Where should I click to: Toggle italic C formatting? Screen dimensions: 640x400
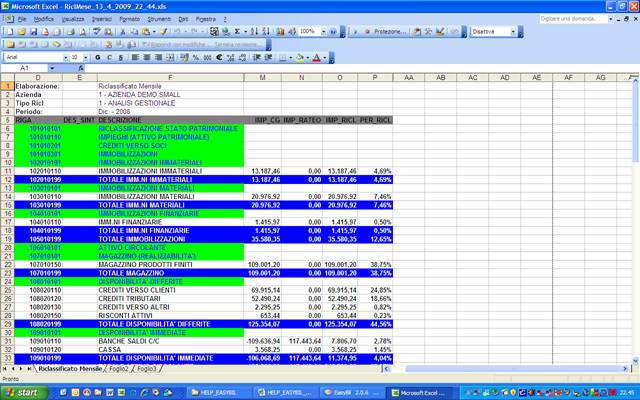pos(109,58)
